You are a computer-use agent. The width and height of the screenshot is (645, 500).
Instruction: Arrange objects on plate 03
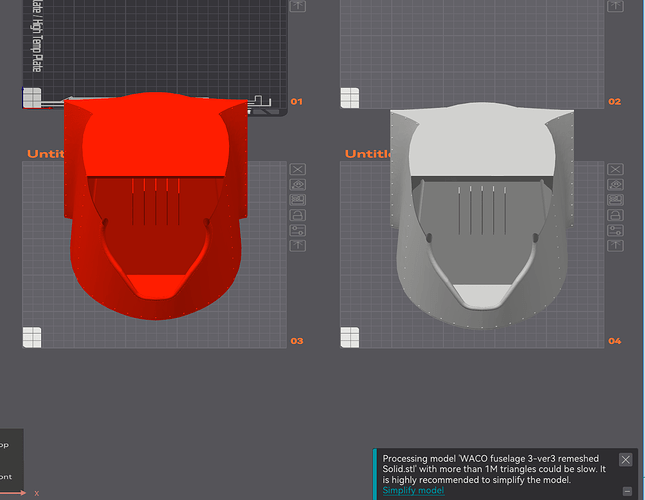(x=298, y=200)
